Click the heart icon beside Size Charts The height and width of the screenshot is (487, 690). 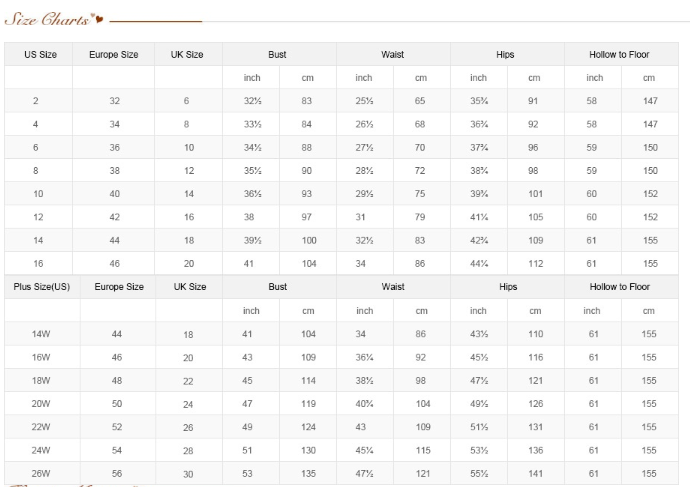click(98, 18)
